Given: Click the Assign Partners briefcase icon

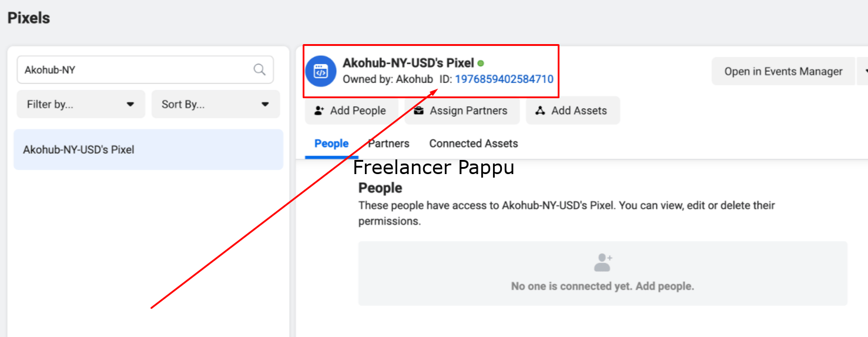Looking at the screenshot, I should click(x=418, y=111).
